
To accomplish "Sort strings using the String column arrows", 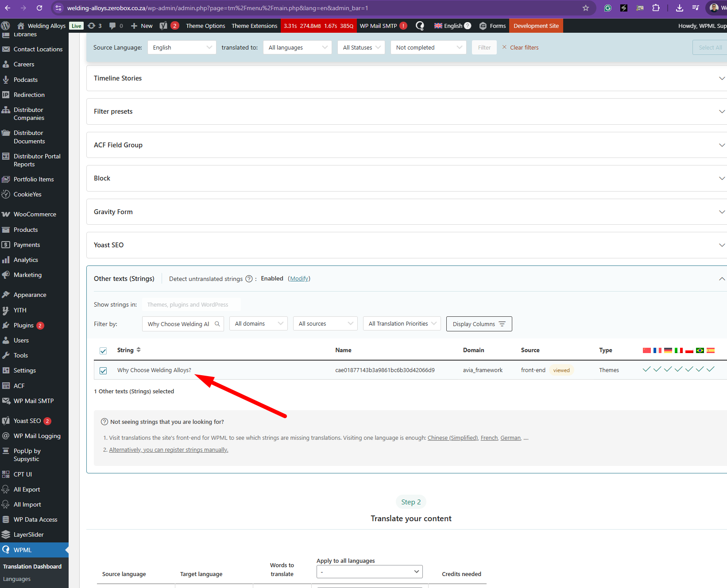I will click(139, 350).
